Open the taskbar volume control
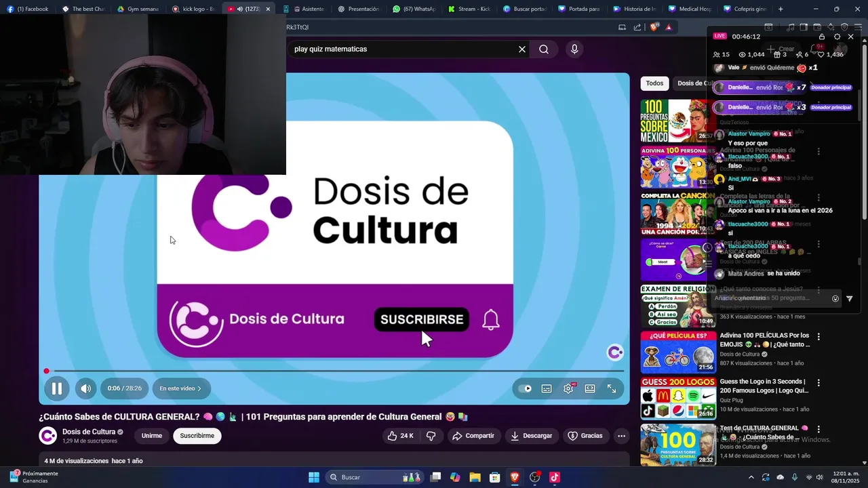Screen dimensions: 868x488 tap(819, 477)
